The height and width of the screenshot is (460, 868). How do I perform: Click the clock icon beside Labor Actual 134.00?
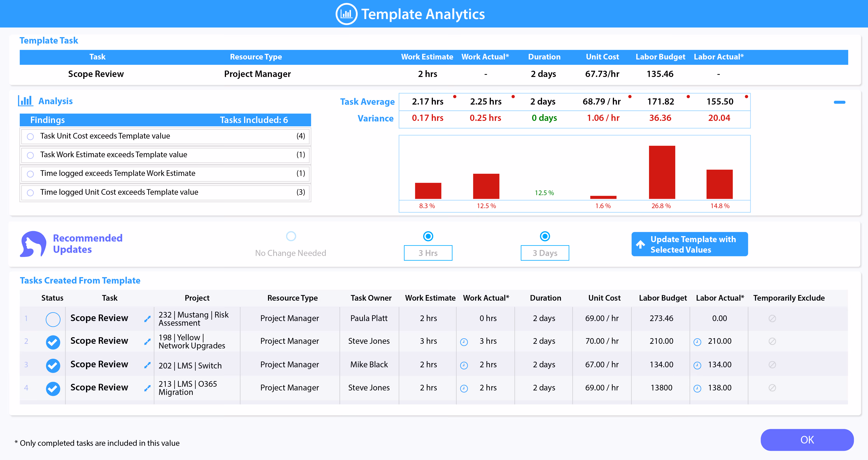click(x=697, y=365)
